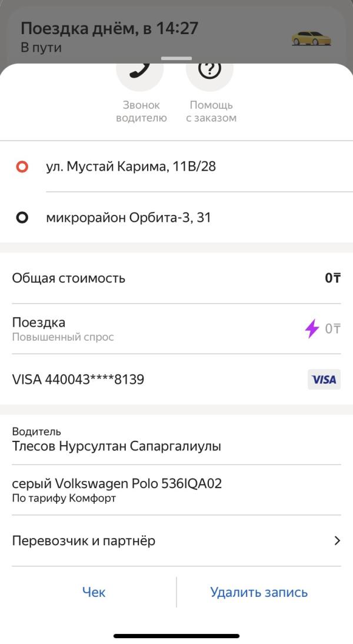Tap the red pickup point marker
Image resolution: width=353 pixels, height=644 pixels.
(x=22, y=167)
